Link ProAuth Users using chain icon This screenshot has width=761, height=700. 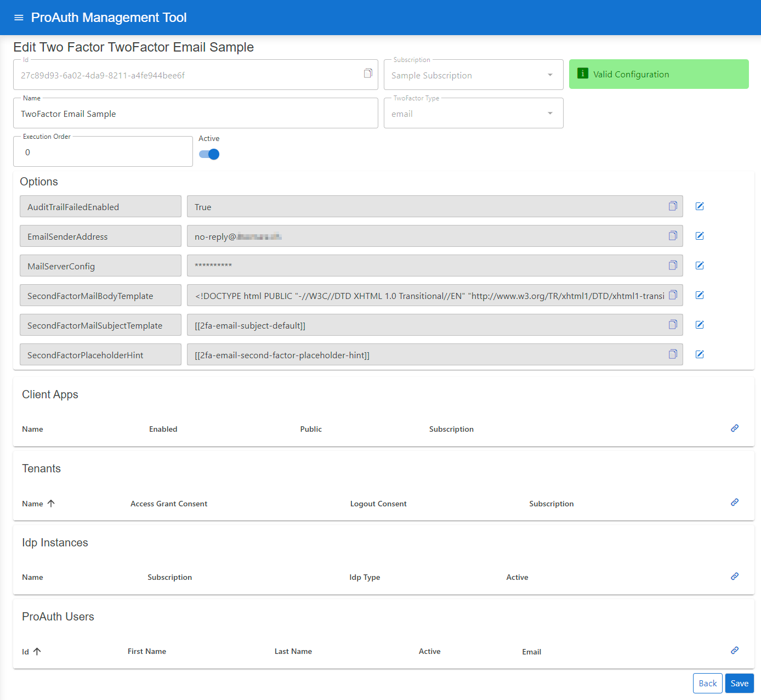[x=735, y=650]
